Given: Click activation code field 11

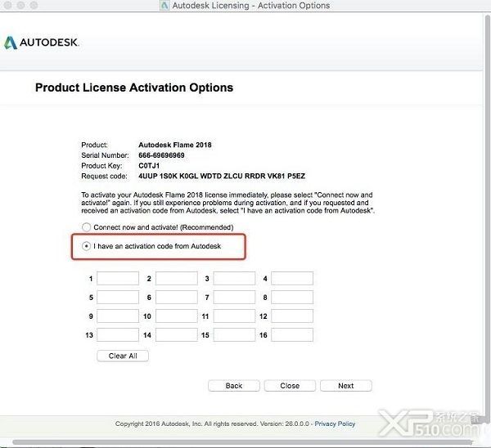Looking at the screenshot, I should pyautogui.click(x=234, y=316).
